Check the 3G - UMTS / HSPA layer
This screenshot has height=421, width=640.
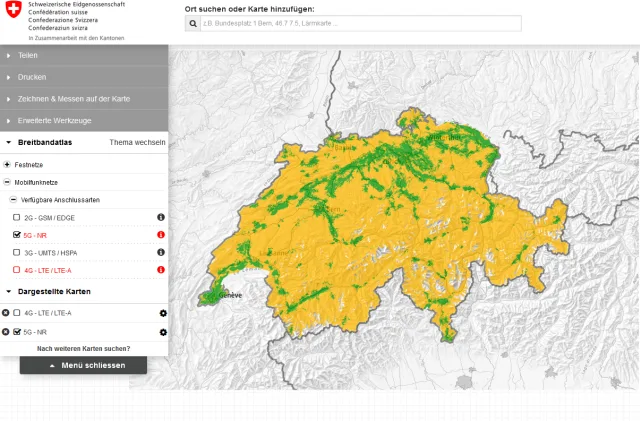point(16,252)
